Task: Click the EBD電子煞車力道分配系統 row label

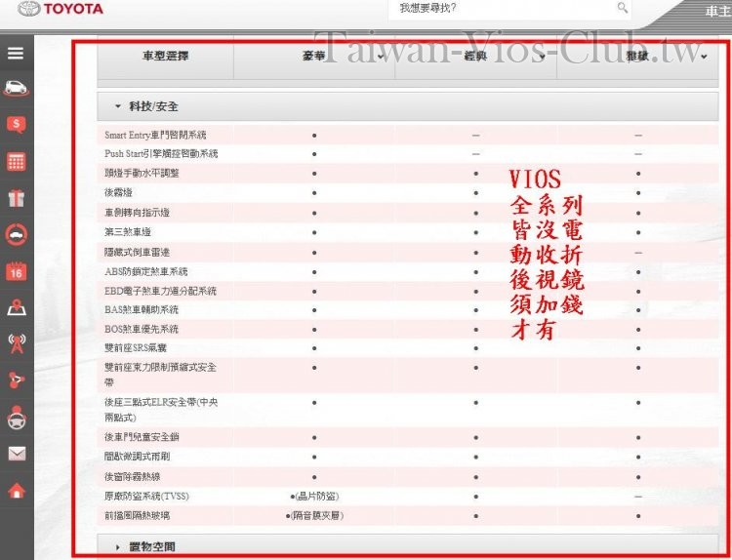Action: 161,291
